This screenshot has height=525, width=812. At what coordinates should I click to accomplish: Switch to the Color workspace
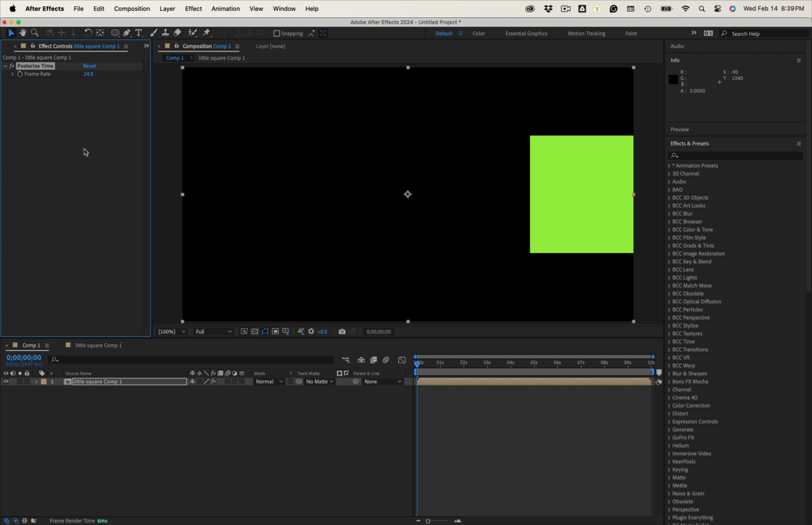click(x=478, y=34)
